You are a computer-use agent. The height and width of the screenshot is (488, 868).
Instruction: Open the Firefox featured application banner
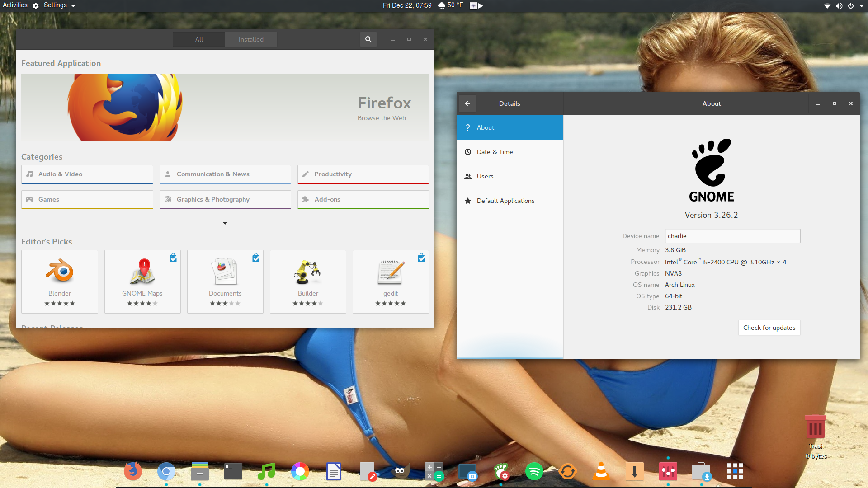(x=225, y=107)
